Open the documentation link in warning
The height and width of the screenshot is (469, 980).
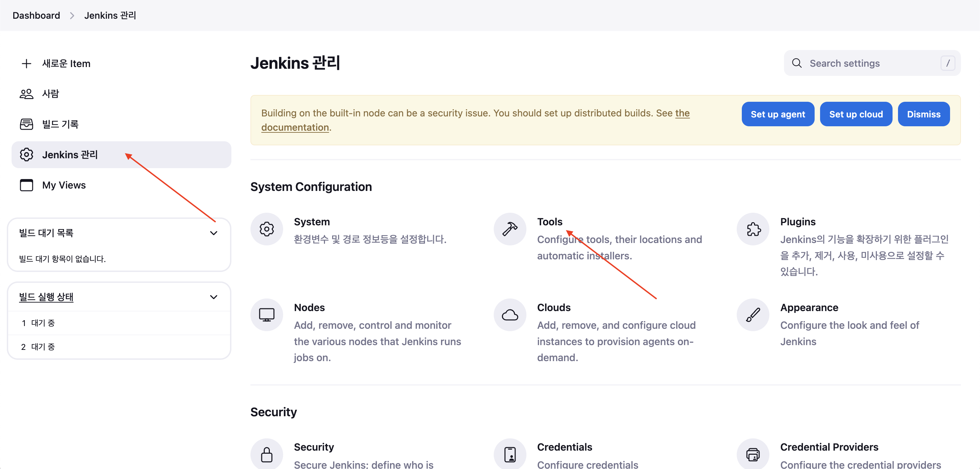[x=295, y=127]
